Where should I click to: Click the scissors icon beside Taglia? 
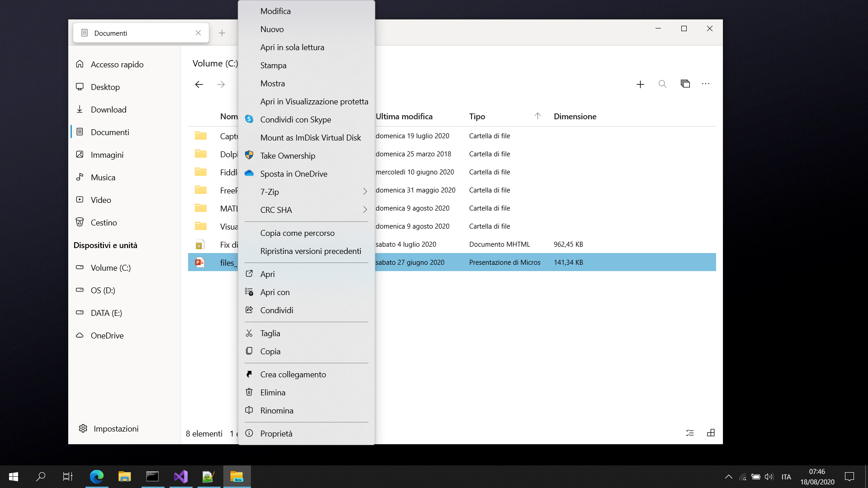pos(249,333)
